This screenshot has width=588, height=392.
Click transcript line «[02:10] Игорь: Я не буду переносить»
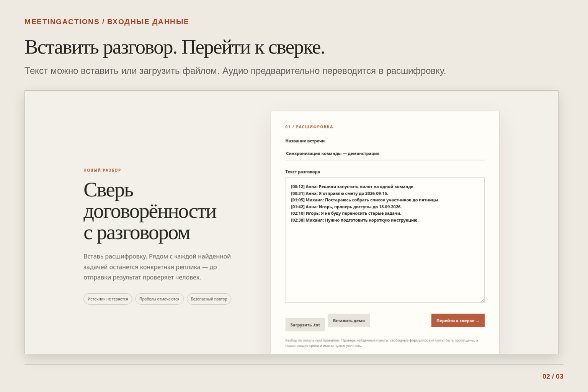point(346,213)
